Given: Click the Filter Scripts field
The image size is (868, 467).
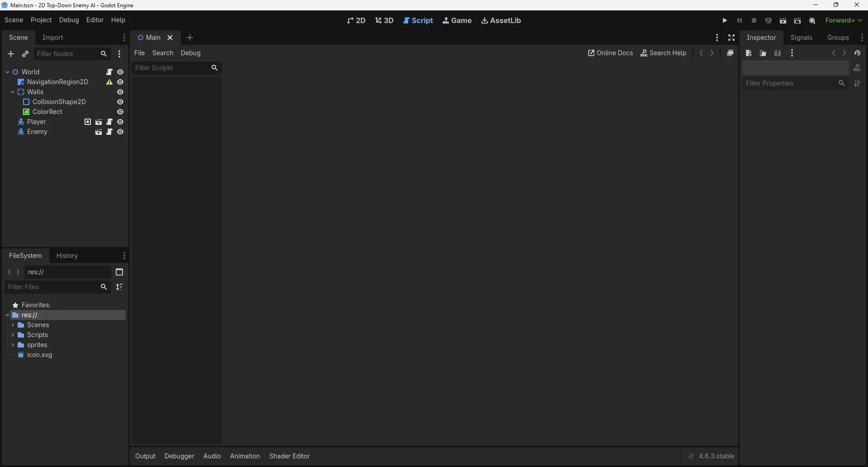Looking at the screenshot, I should pos(177,68).
